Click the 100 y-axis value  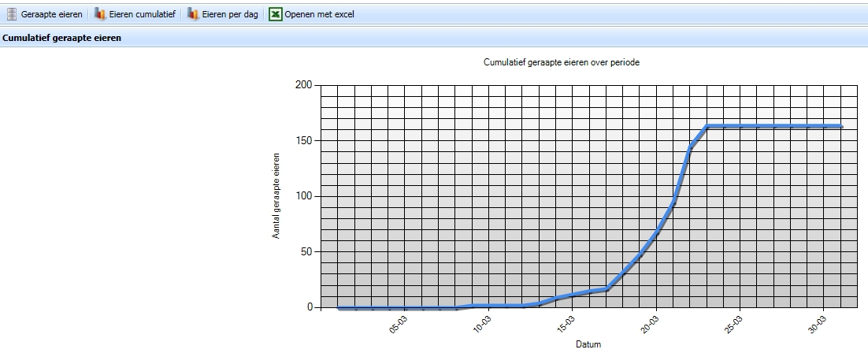[305, 196]
